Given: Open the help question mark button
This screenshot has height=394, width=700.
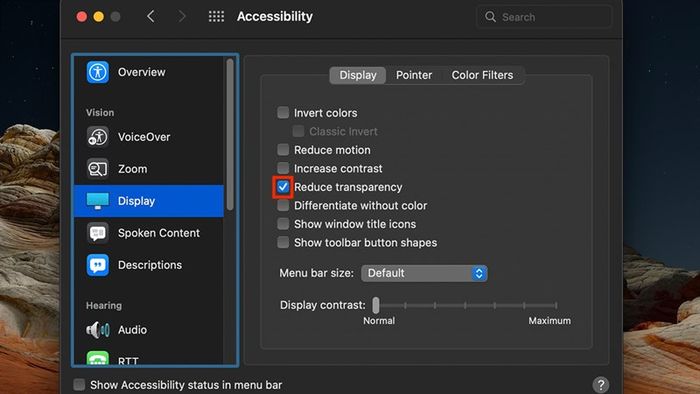Looking at the screenshot, I should (601, 384).
